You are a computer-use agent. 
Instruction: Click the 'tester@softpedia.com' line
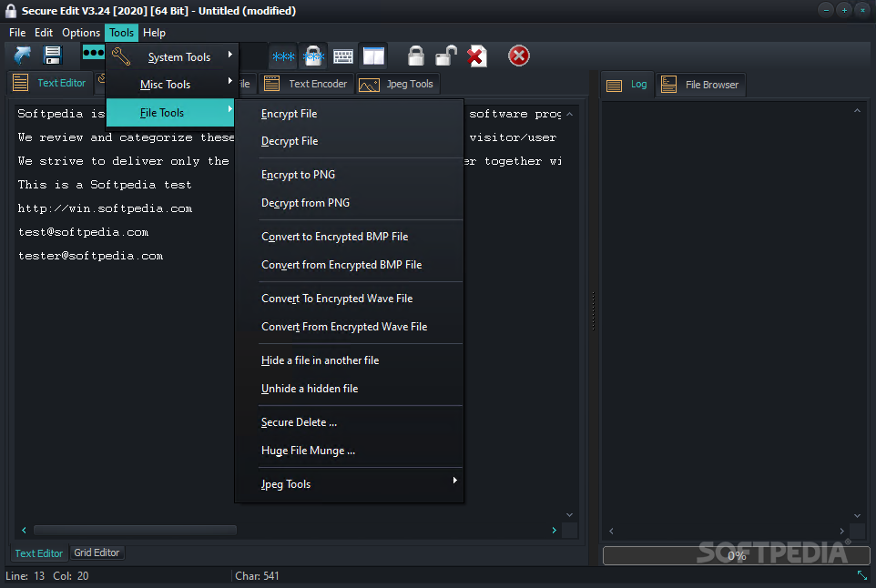(90, 257)
